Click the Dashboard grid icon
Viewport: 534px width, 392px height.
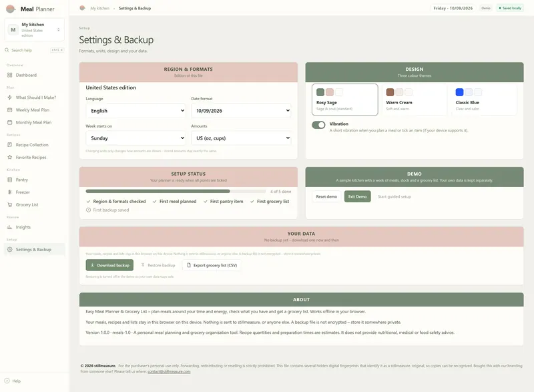pyautogui.click(x=9, y=75)
